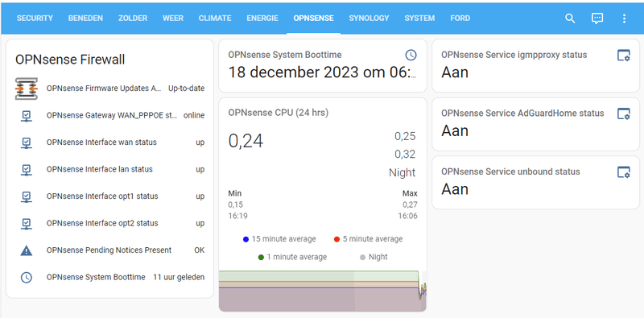This screenshot has height=318, width=644.
Task: Open OPNsense Interface lan status row
Action: [109, 169]
